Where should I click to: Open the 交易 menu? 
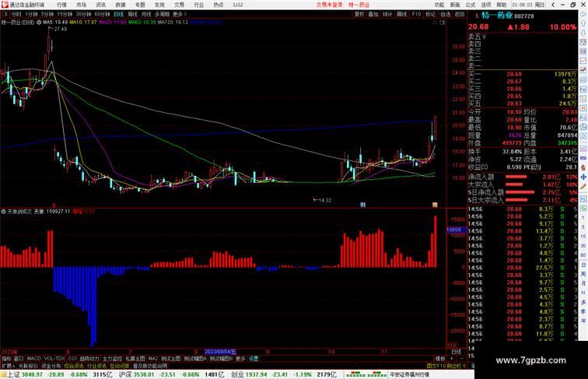pyautogui.click(x=179, y=5)
